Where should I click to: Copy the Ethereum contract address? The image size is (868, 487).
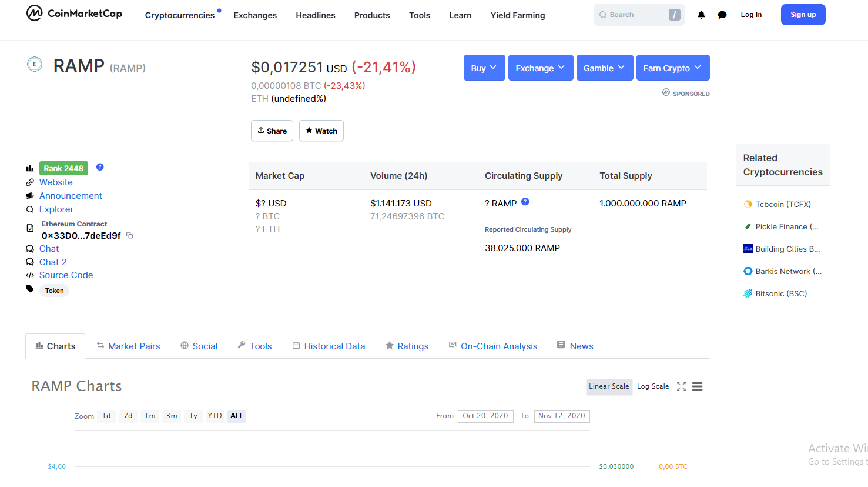[130, 235]
